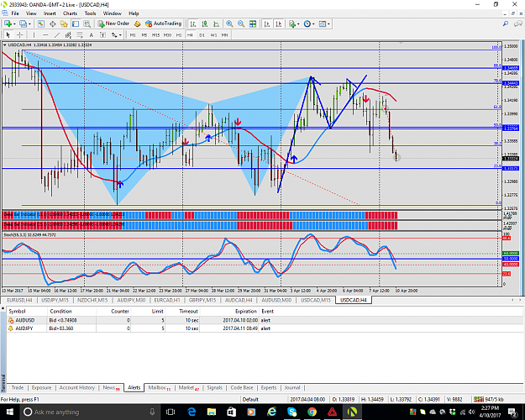The image size is (525, 420).
Task: Select the trendline drawing tool
Action: 57,34
